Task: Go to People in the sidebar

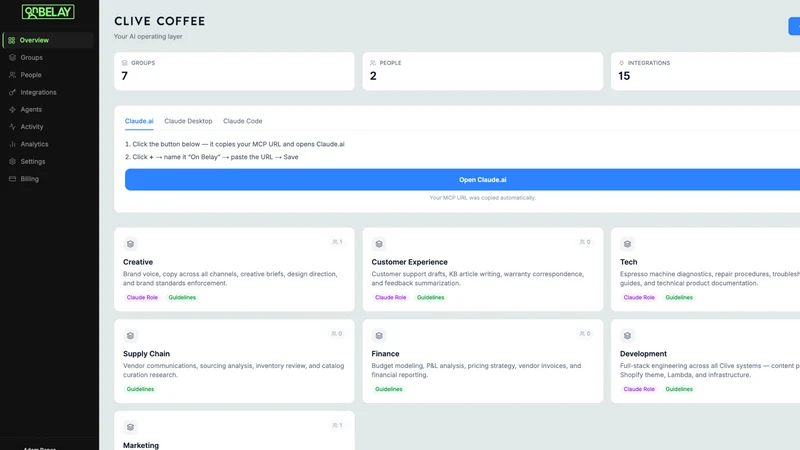Action: 48,74
